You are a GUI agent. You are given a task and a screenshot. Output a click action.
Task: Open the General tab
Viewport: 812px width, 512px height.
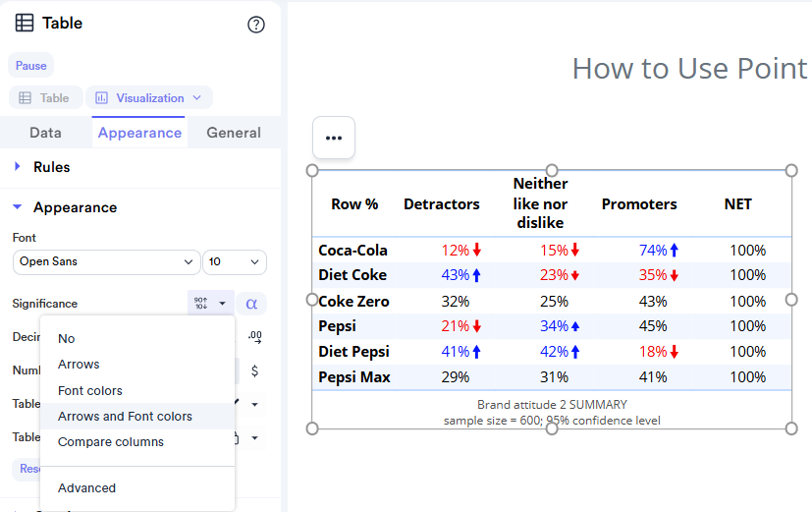(234, 133)
